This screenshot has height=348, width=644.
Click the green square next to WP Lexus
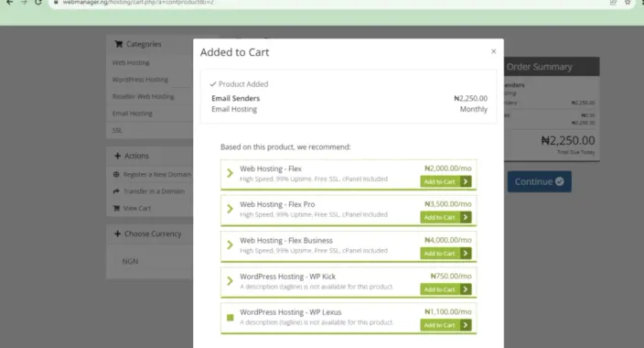coord(230,317)
